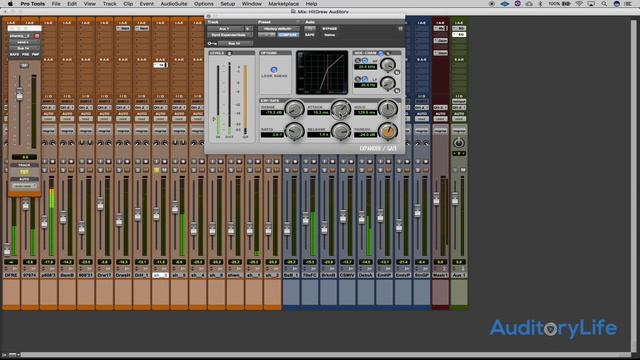Mute the sh__3 track
640x360 pixels.
164,170
